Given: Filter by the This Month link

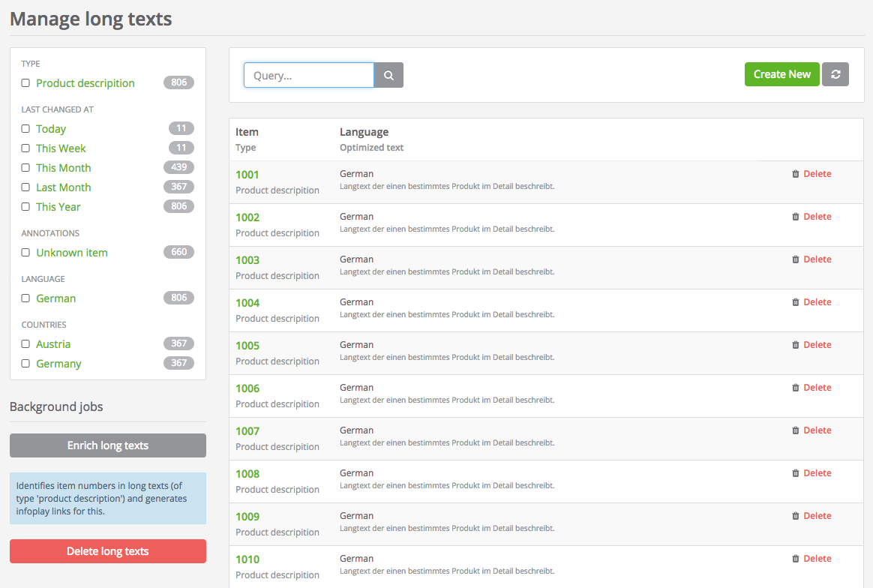Looking at the screenshot, I should click(64, 168).
